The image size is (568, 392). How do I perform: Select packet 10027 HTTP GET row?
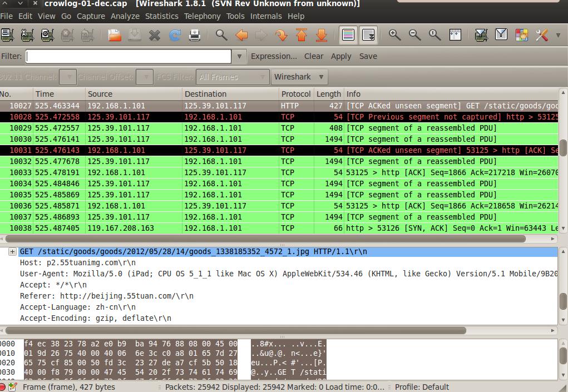tap(279, 106)
